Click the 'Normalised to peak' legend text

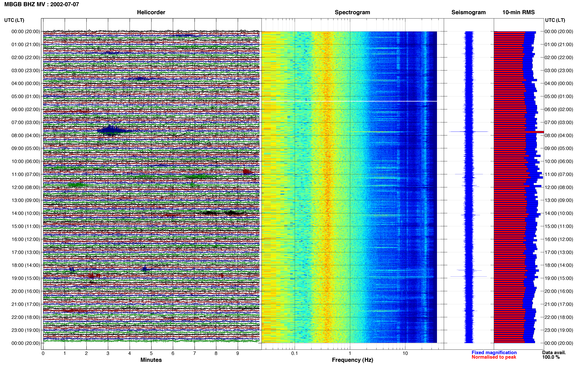pos(494,357)
